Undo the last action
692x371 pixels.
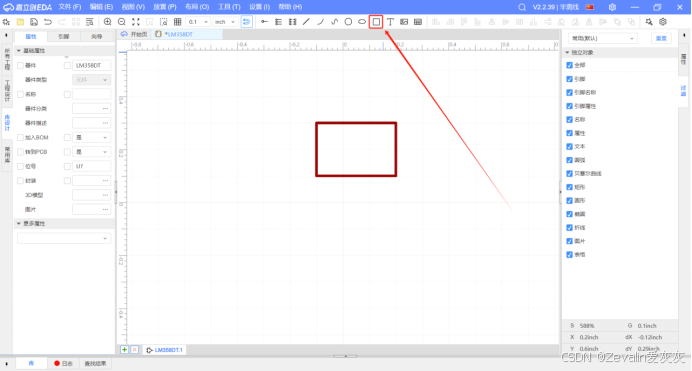(x=48, y=22)
